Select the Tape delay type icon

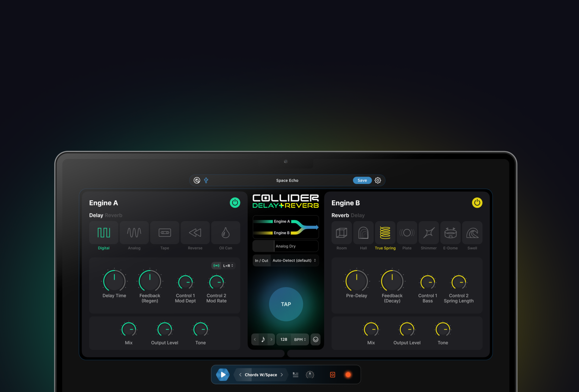click(165, 233)
